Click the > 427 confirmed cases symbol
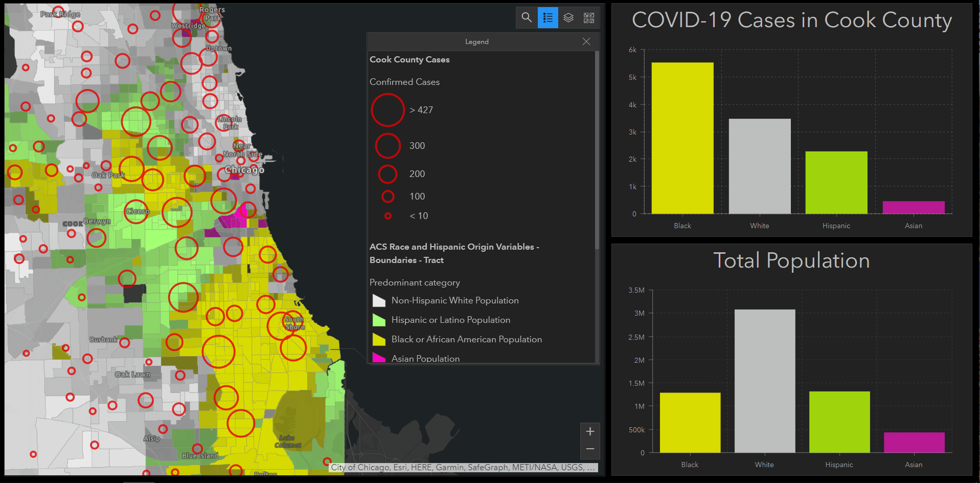980x483 pixels. click(388, 109)
